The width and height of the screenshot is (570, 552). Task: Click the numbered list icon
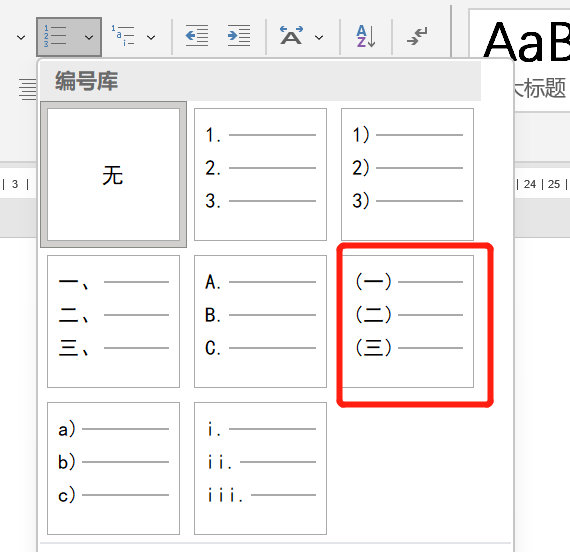55,36
